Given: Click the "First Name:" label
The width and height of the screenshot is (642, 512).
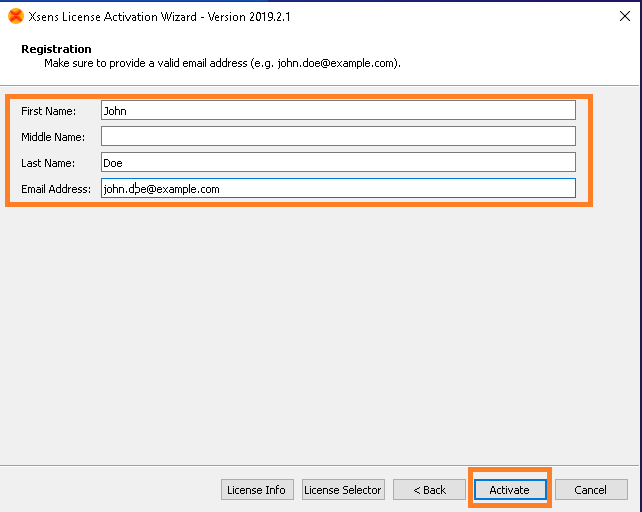Looking at the screenshot, I should tap(48, 111).
